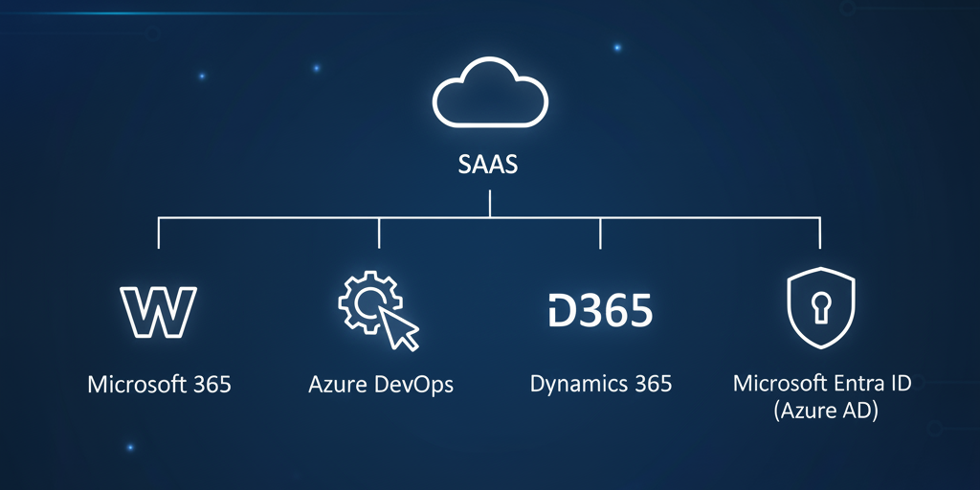Select the Microsoft 365 W logo icon

coord(159,311)
